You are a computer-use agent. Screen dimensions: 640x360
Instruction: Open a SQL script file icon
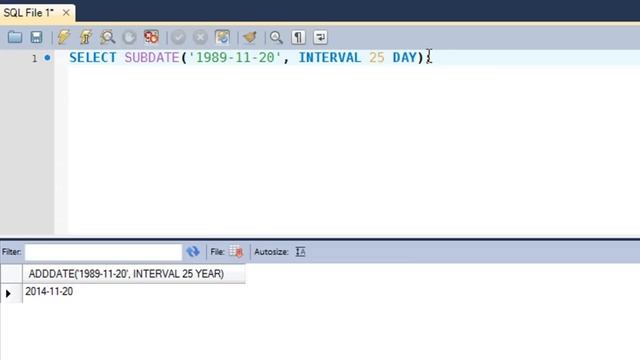15,38
